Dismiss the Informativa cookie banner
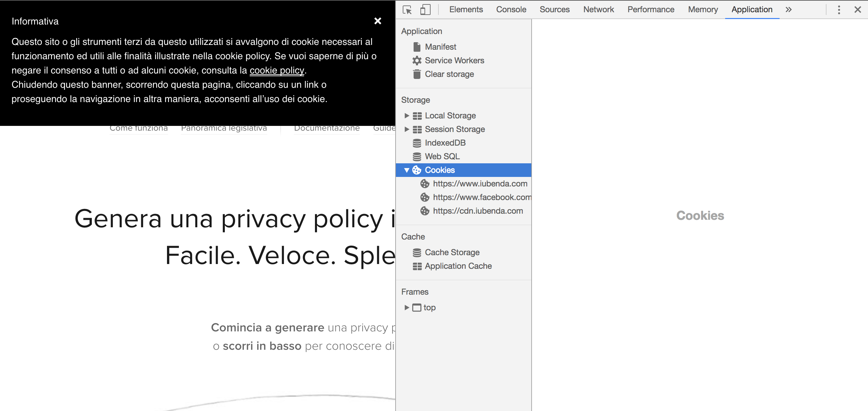This screenshot has height=411, width=868. click(x=378, y=21)
